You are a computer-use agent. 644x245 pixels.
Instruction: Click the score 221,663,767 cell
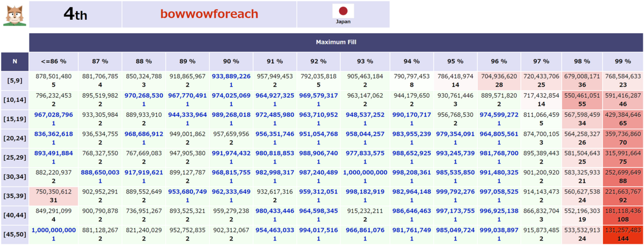623,196
